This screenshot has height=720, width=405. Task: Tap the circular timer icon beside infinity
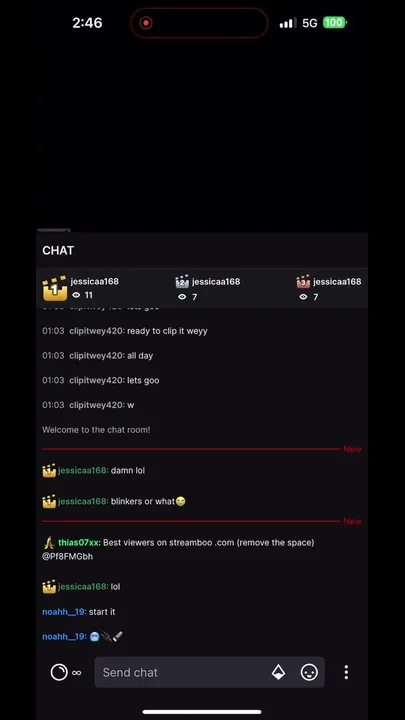coord(59,672)
